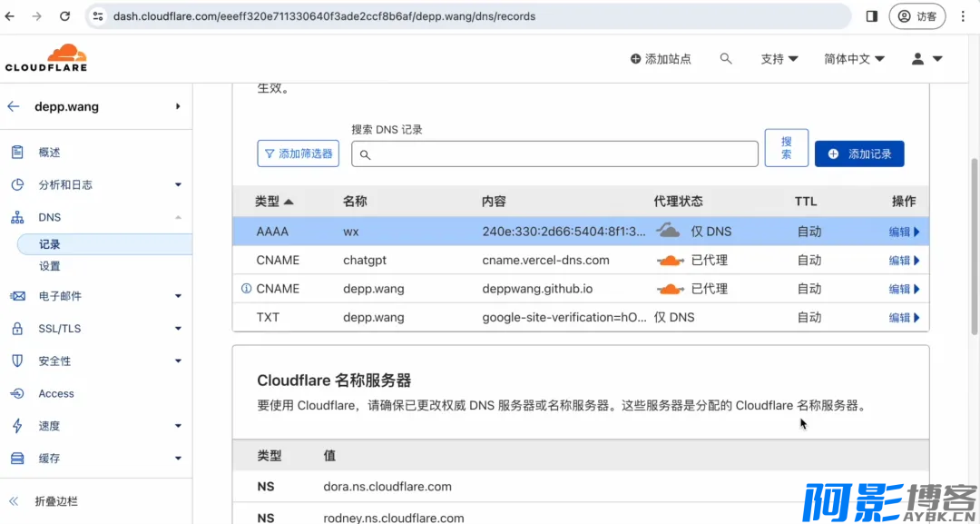The width and height of the screenshot is (980, 524).
Task: Click the 速度 lightning icon
Action: pos(17,426)
